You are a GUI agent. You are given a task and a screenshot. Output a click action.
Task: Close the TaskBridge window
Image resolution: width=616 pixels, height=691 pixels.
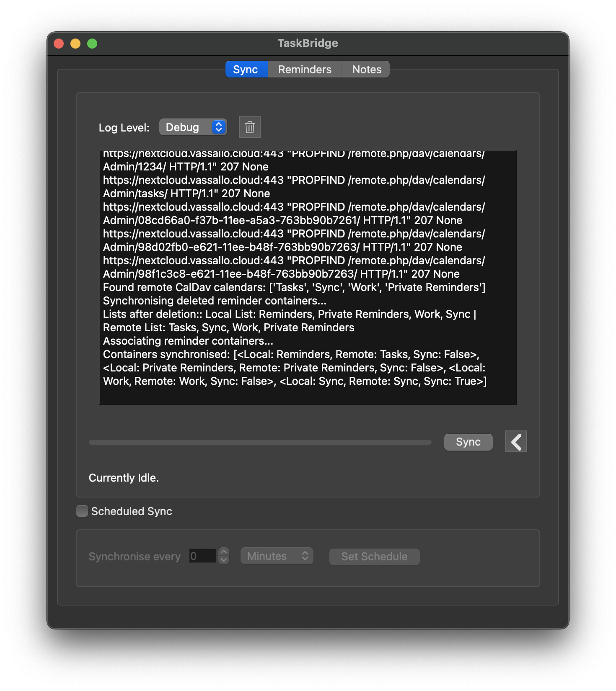click(x=59, y=44)
